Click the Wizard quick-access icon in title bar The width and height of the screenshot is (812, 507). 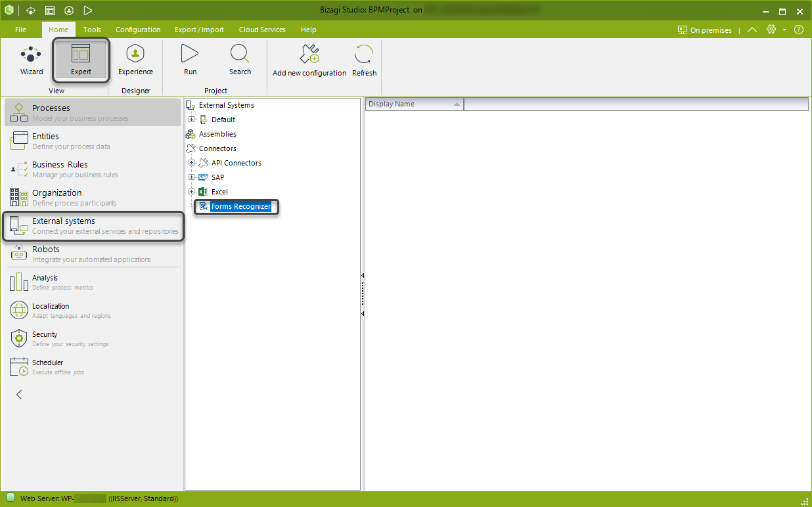point(31,11)
